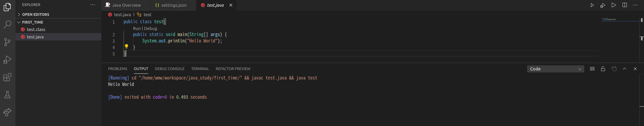Open the Testing beaker view

pyautogui.click(x=7, y=95)
